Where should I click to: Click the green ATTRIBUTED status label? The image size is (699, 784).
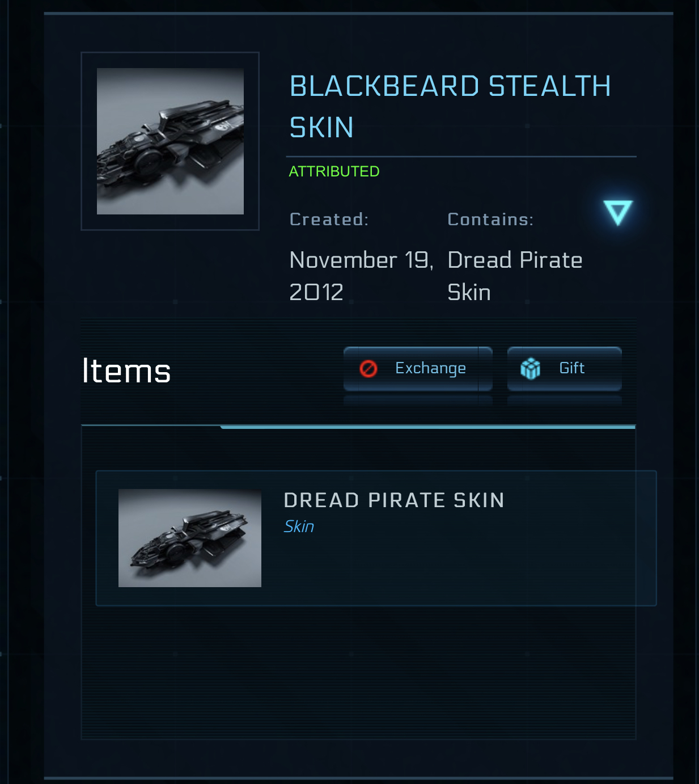334,171
